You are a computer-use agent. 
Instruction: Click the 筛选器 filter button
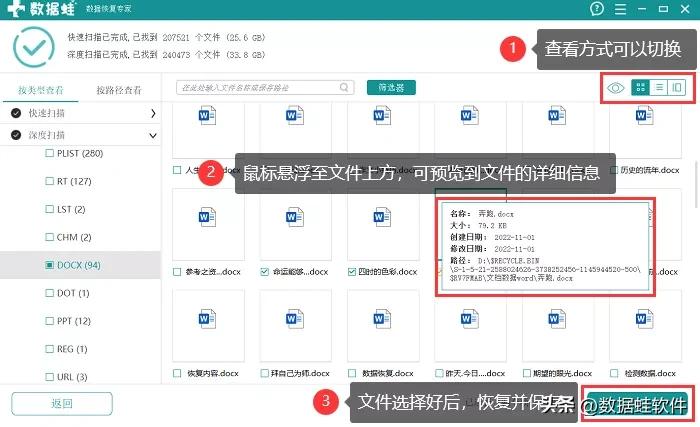point(391,88)
